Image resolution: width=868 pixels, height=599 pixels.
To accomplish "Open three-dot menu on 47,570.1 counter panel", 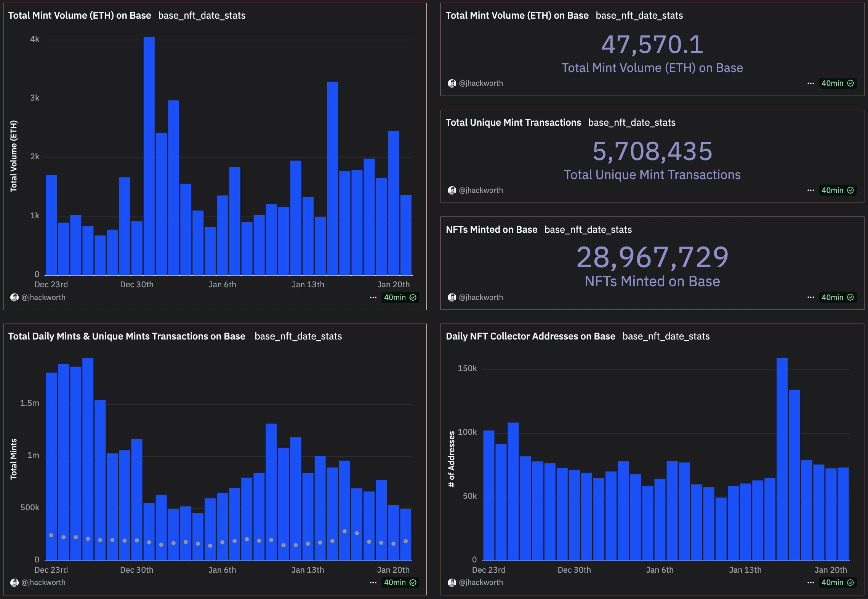I will 810,83.
